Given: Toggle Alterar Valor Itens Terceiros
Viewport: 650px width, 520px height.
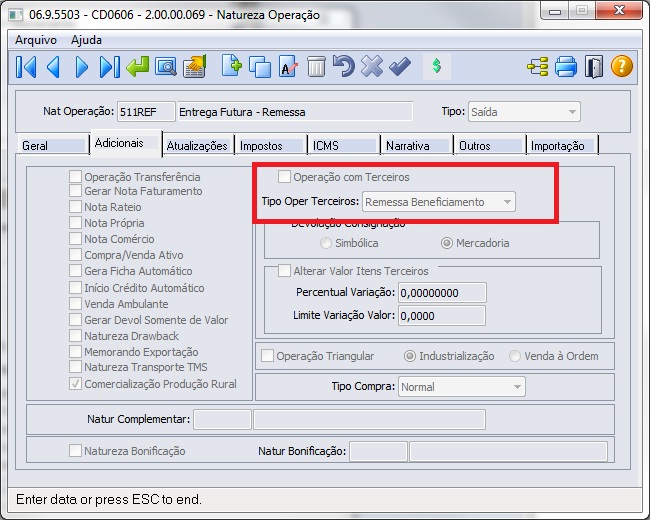Looking at the screenshot, I should (284, 271).
